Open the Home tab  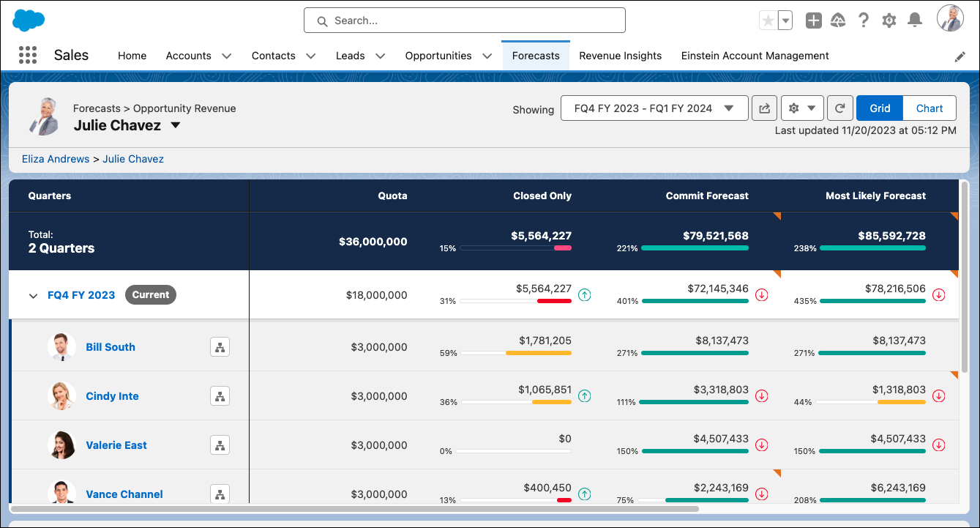coord(132,56)
